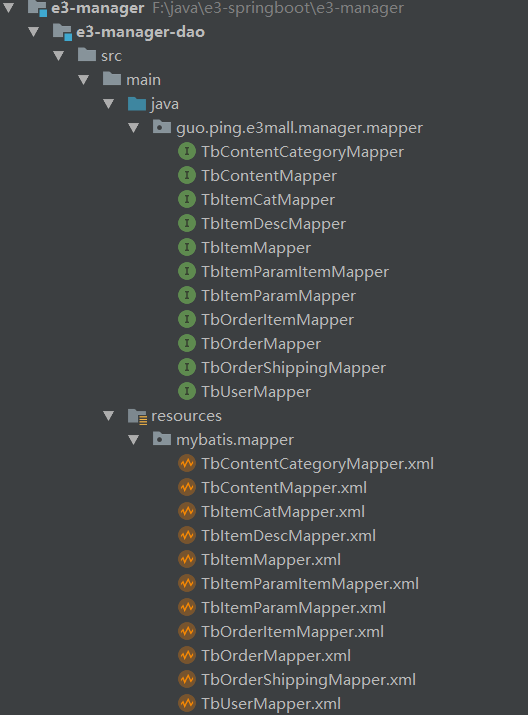Select the TbItemCatMapper interface name

(268, 200)
